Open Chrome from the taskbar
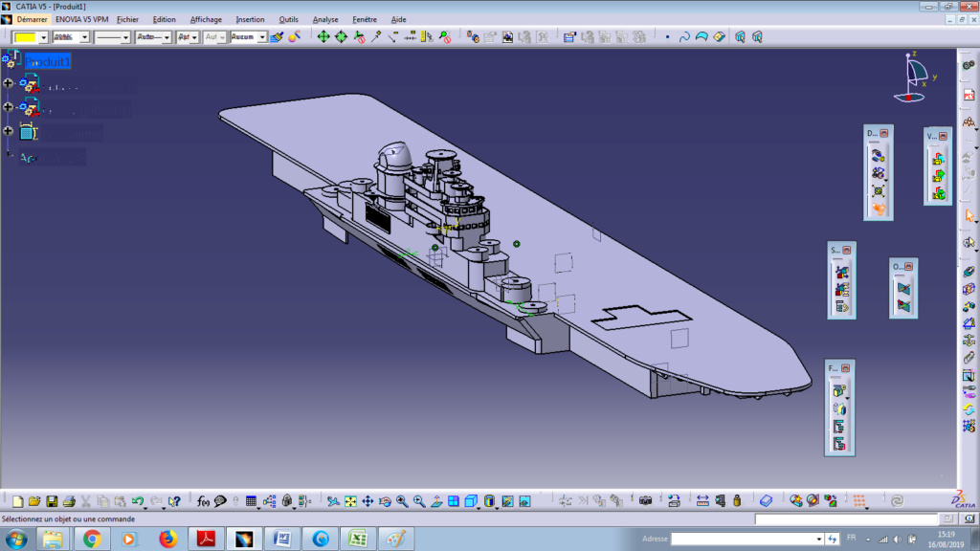Screen dimensions: 980x551 [92, 539]
